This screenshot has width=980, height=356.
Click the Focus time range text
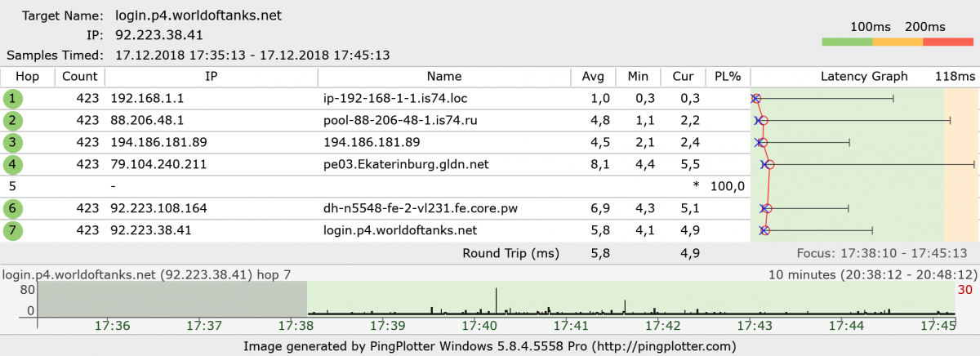(883, 253)
